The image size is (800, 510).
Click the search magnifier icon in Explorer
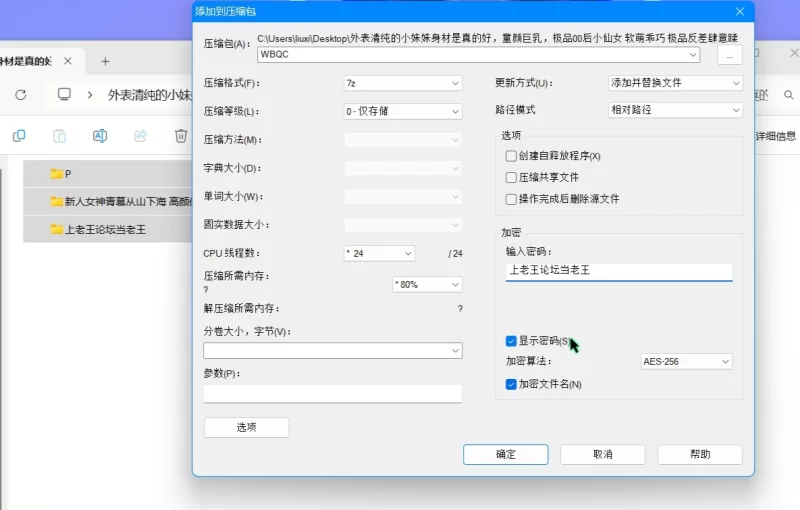click(x=789, y=95)
